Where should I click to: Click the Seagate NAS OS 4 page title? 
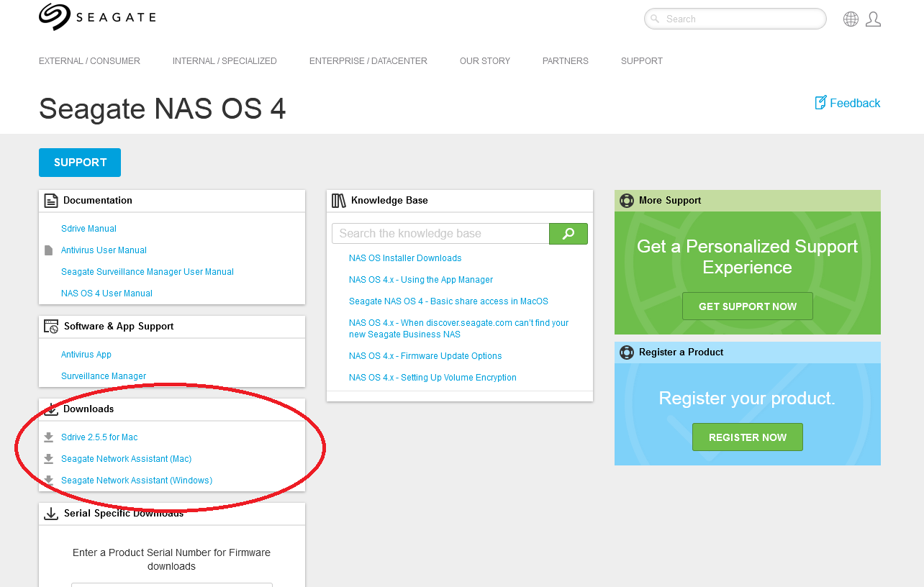click(x=163, y=109)
